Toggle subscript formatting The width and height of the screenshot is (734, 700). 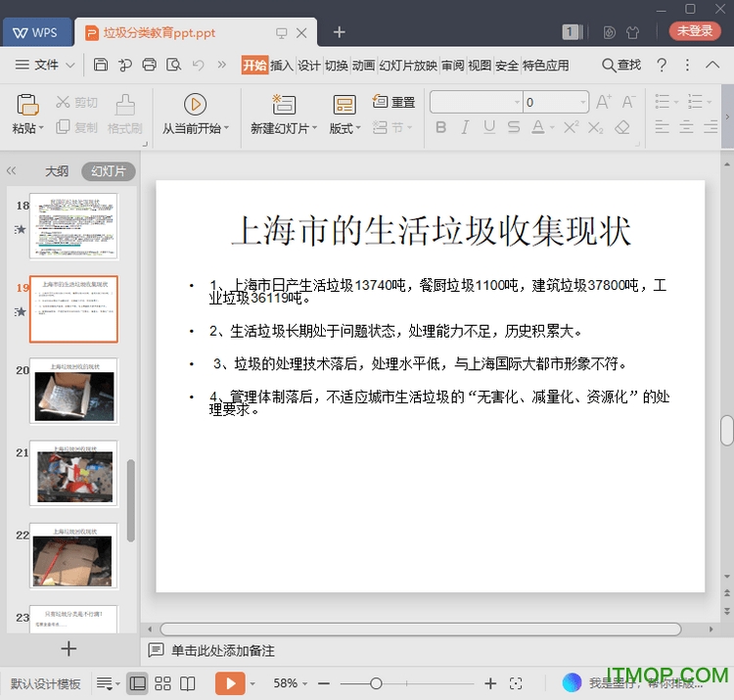pyautogui.click(x=595, y=127)
